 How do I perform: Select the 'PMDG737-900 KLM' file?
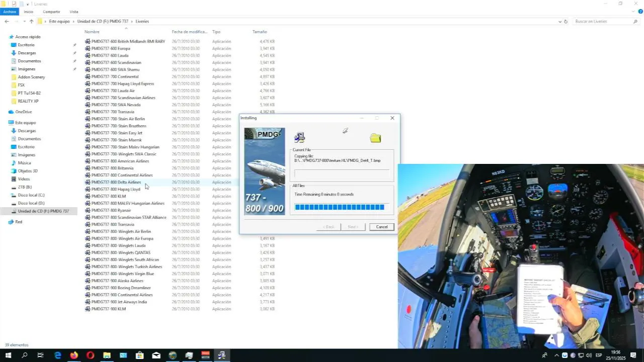coord(109,309)
